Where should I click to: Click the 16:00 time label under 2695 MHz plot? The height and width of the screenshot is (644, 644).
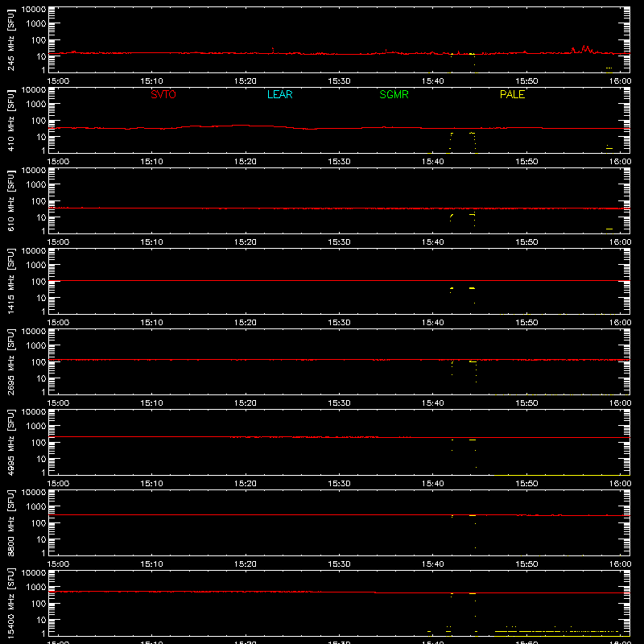pos(620,403)
